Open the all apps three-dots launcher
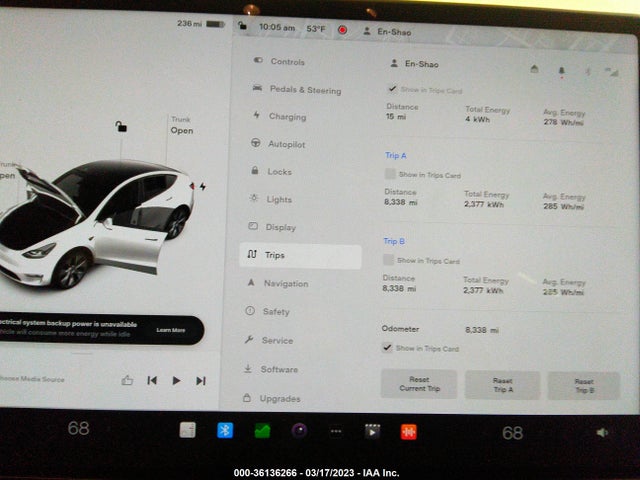This screenshot has width=640, height=480. 336,431
